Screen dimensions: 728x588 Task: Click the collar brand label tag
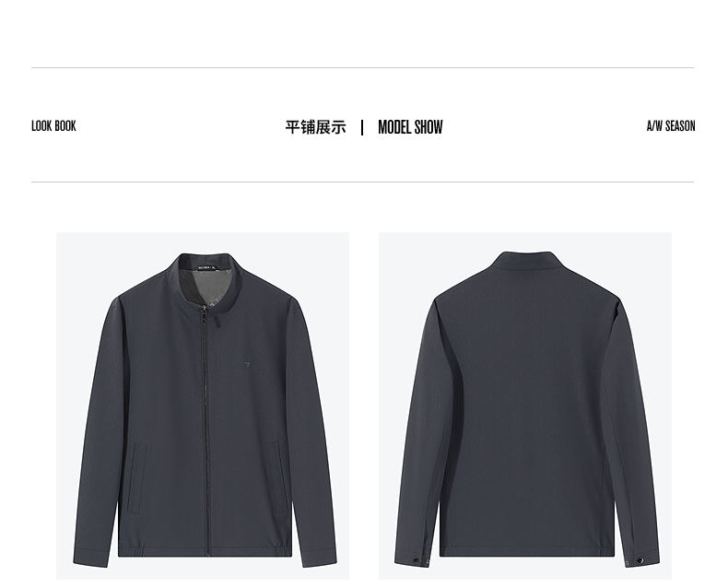tap(206, 267)
